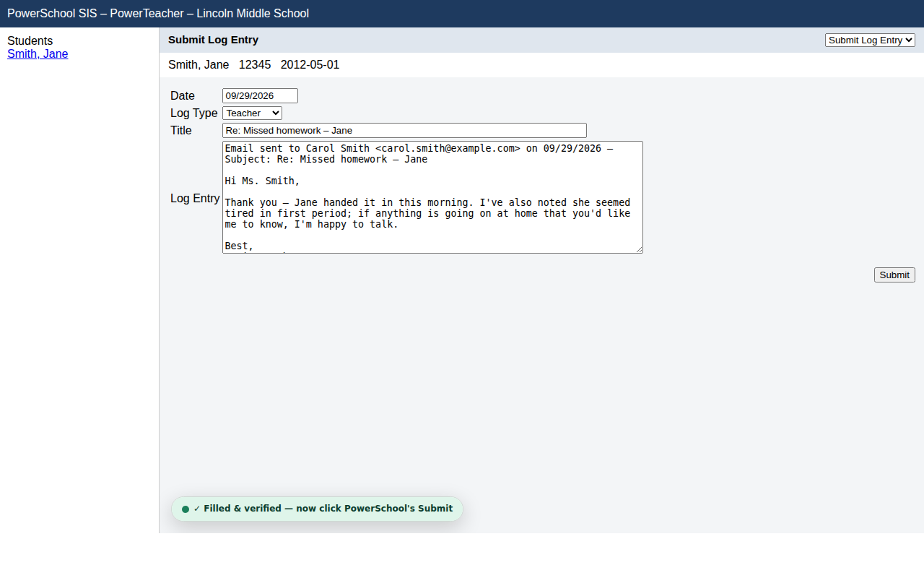Click the birth date 2012-05-01
This screenshot has width=924, height=578.
310,65
